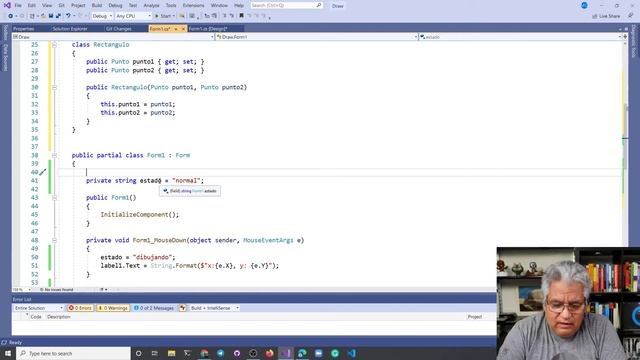Open Cortana circle icon on taskbar
Image resolution: width=640 pixels, height=360 pixels.
point(138,353)
